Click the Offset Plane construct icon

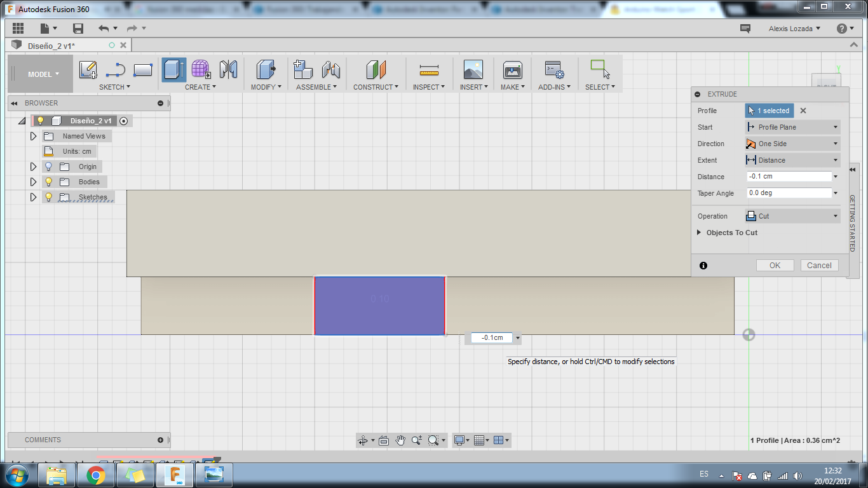tap(376, 69)
